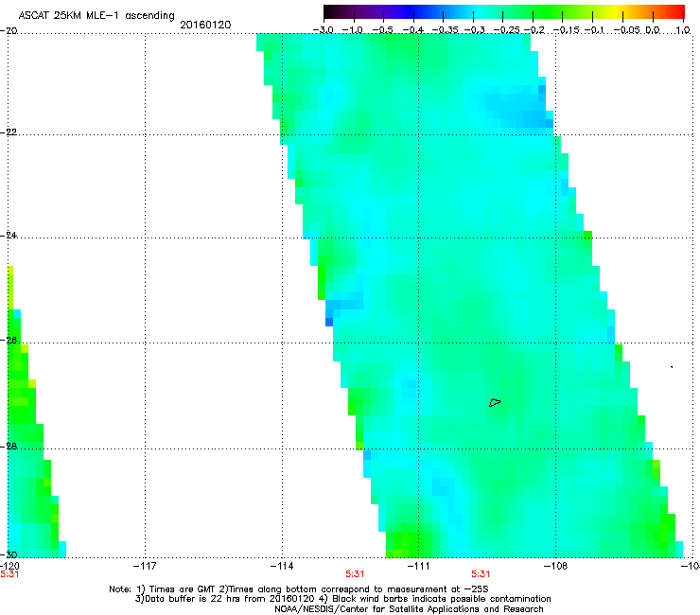Click the -0.1 color bar label
The image size is (700, 615).
pyautogui.click(x=594, y=30)
